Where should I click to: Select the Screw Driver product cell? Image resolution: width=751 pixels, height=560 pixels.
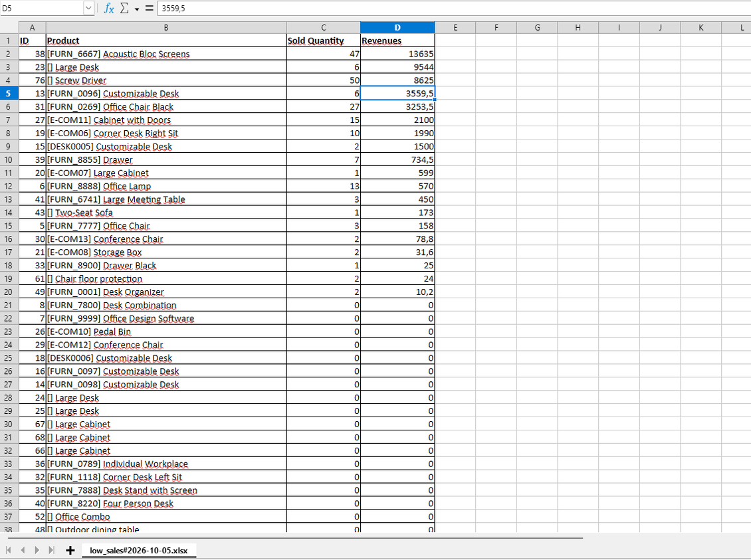pyautogui.click(x=166, y=80)
